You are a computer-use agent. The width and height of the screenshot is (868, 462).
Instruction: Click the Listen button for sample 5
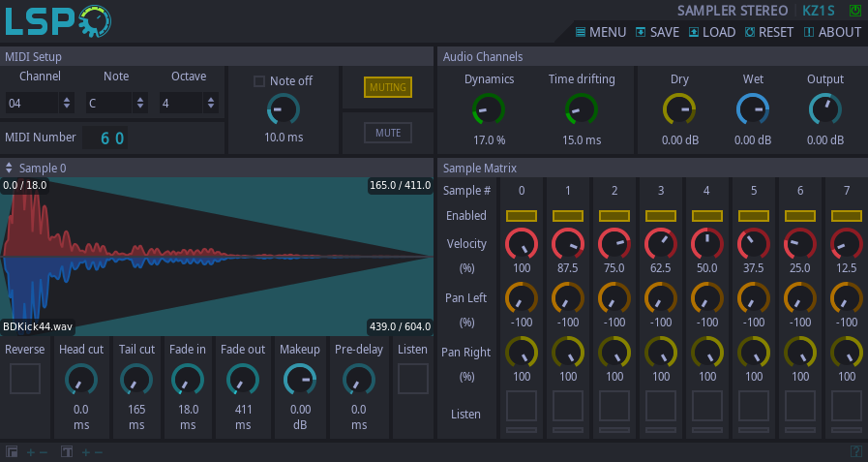(x=754, y=406)
